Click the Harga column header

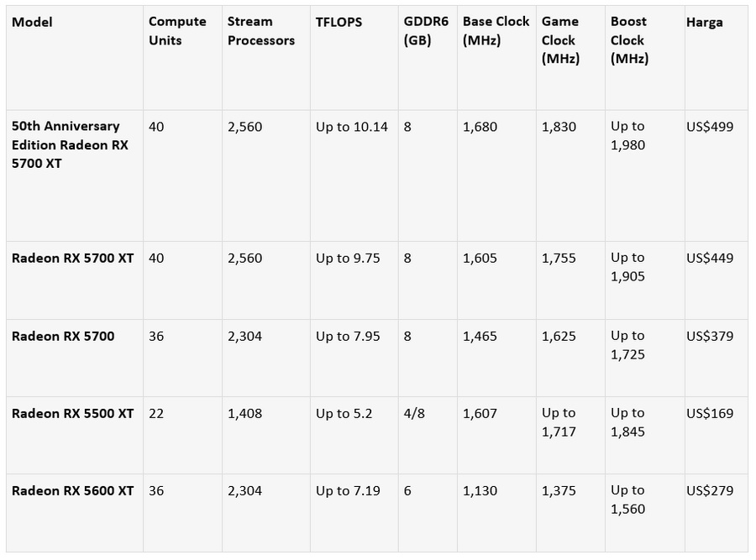point(704,22)
